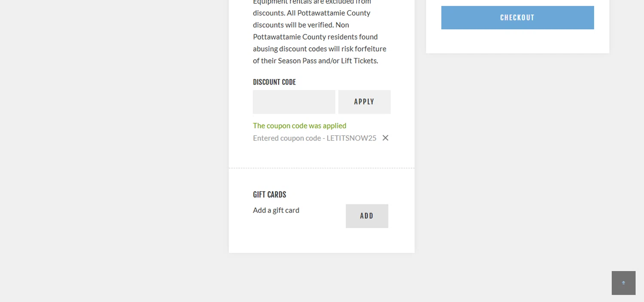Viewport: 644px width, 302px height.
Task: Remove the LETITSNOW25 coupon with the X icon
Action: 386,138
